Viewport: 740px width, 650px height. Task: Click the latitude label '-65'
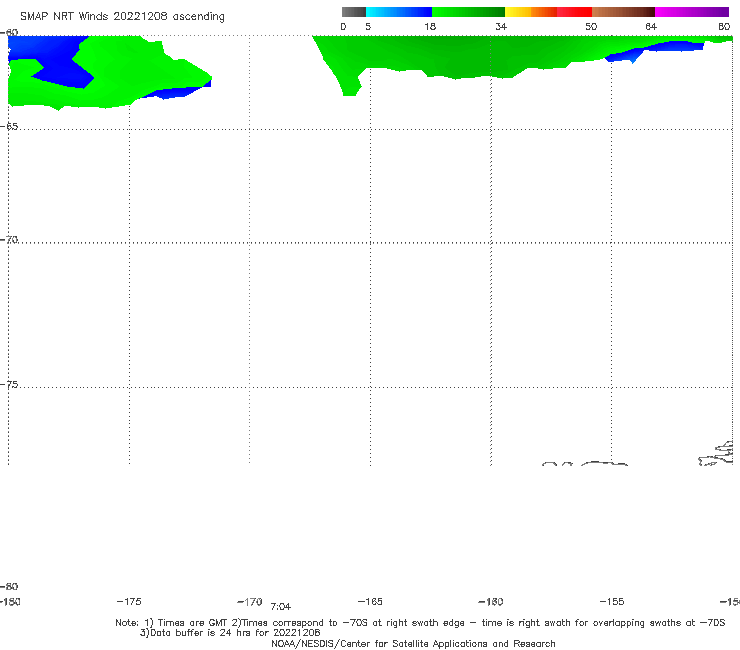[x=9, y=127]
